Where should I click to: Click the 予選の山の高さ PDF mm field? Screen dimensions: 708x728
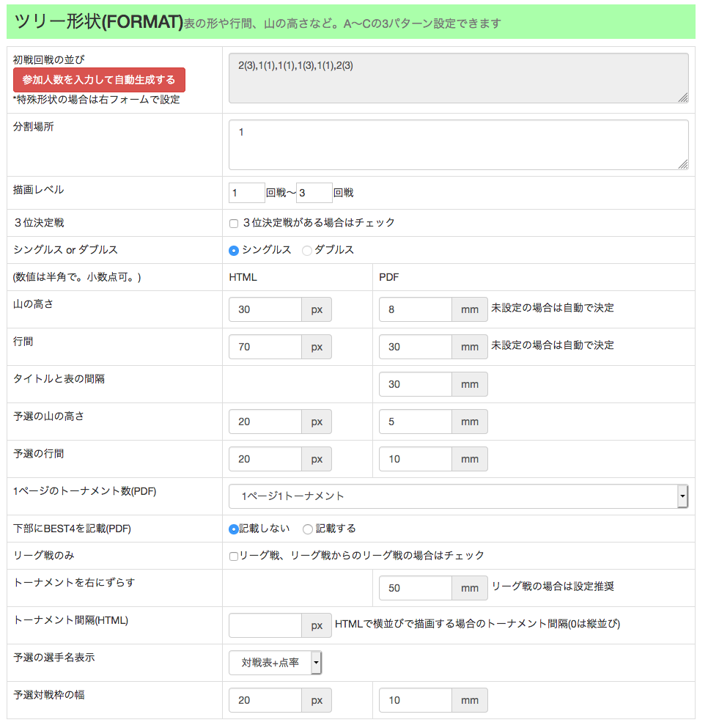click(x=416, y=422)
